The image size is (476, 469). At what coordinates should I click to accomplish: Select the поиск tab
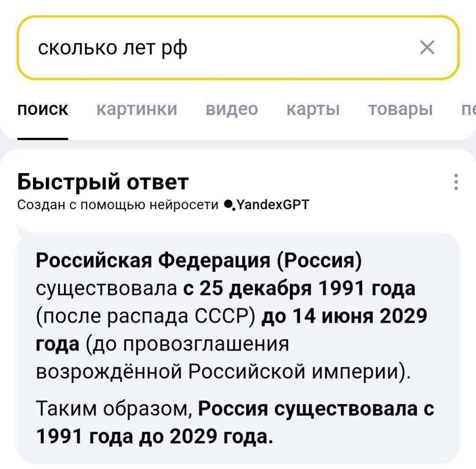click(x=43, y=108)
